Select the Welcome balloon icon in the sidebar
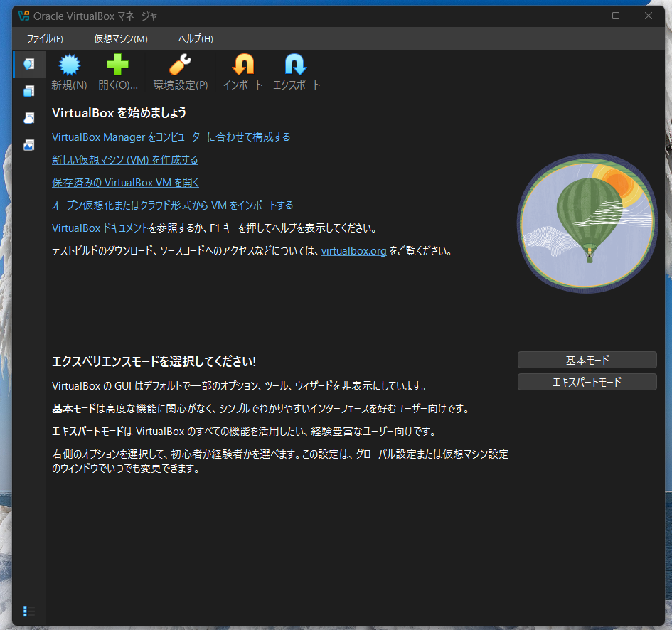Screen dimensions: 672x630 point(28,63)
